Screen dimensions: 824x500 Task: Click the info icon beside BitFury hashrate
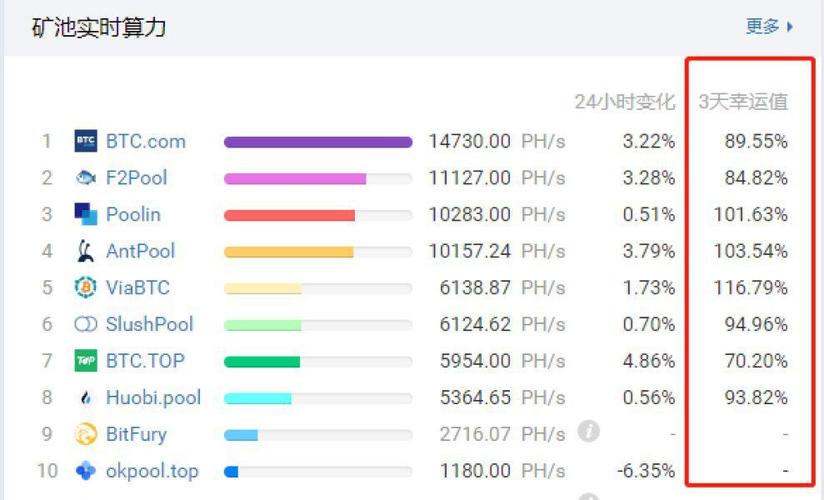point(589,431)
